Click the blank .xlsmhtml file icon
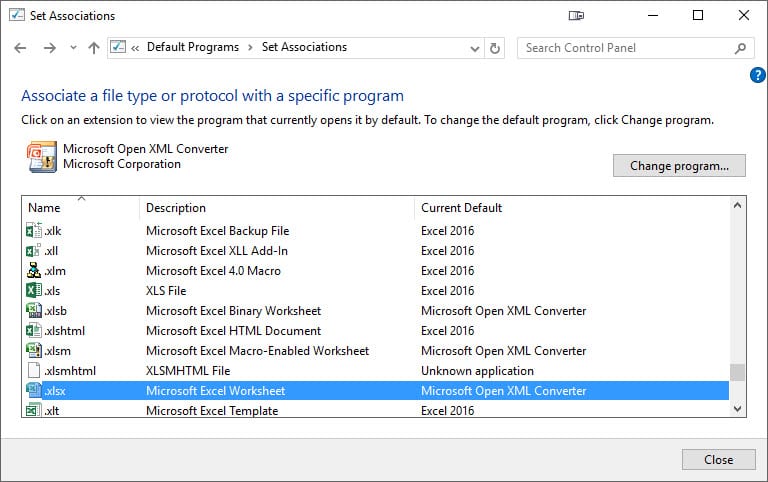The image size is (768, 482). [x=34, y=371]
